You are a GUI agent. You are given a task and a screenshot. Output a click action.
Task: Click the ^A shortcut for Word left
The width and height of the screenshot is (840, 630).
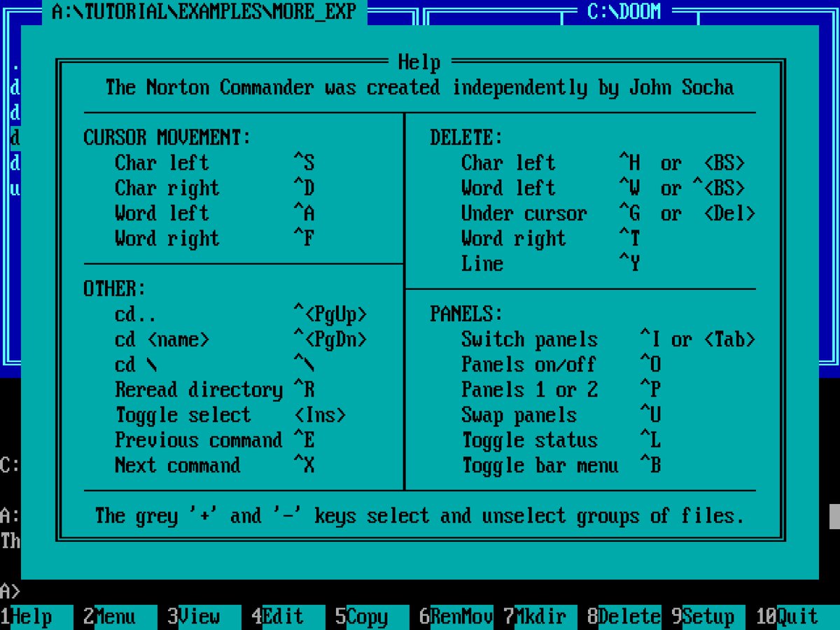(x=304, y=213)
